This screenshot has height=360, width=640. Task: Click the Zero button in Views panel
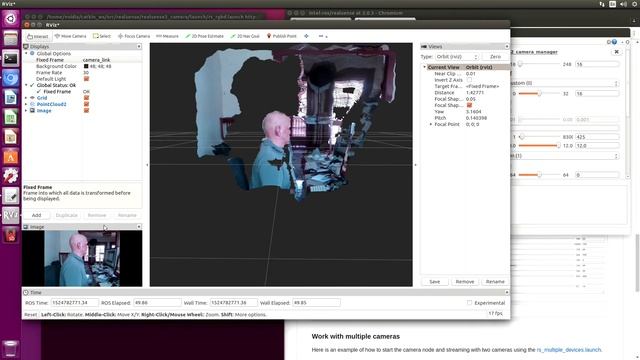click(x=495, y=57)
